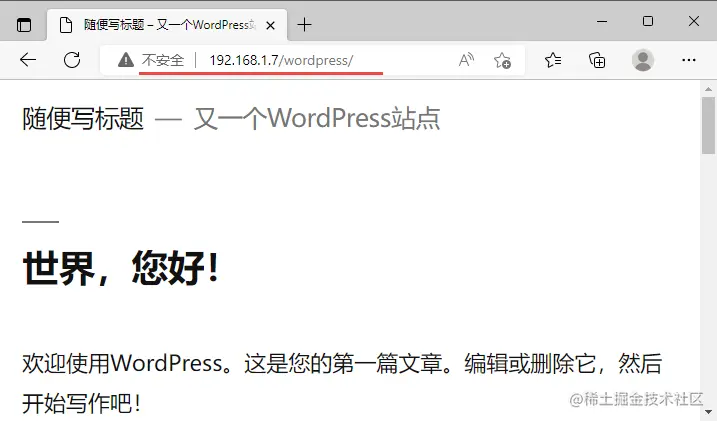Click the scrollbar up arrow
Image resolution: width=717 pixels, height=421 pixels.
click(708, 89)
